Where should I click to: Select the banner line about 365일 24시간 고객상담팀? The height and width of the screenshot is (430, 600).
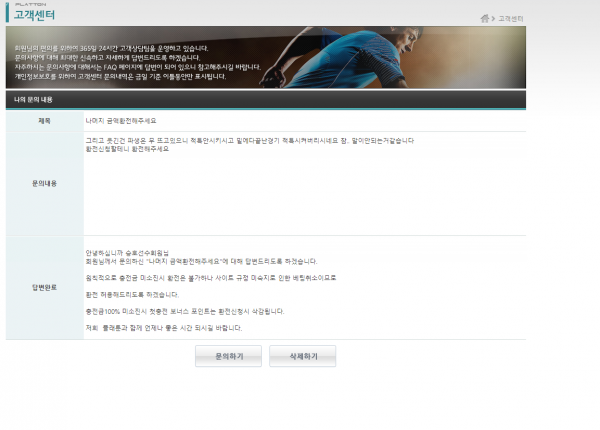pos(111,48)
